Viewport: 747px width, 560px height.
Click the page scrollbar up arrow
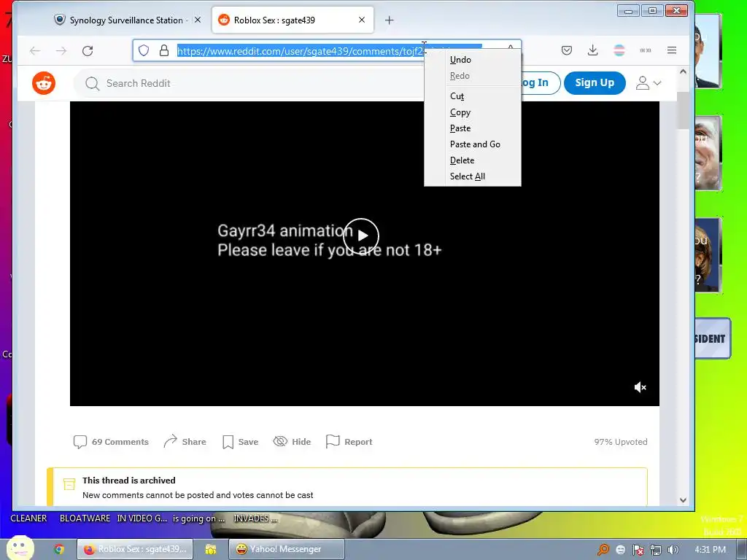[x=683, y=71]
